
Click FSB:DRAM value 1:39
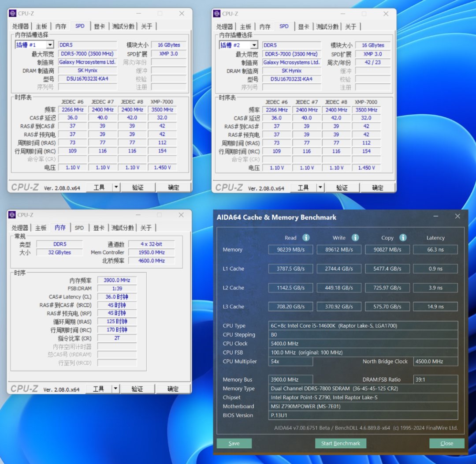click(117, 288)
